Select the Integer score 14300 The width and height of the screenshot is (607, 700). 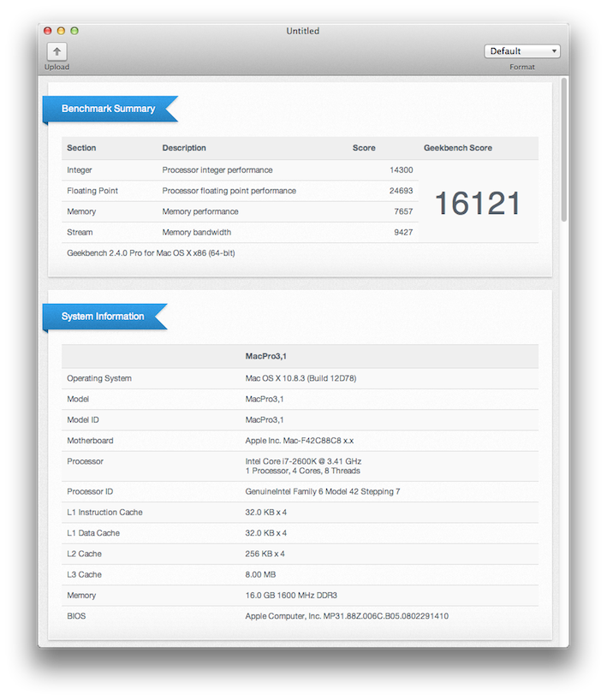coord(401,170)
